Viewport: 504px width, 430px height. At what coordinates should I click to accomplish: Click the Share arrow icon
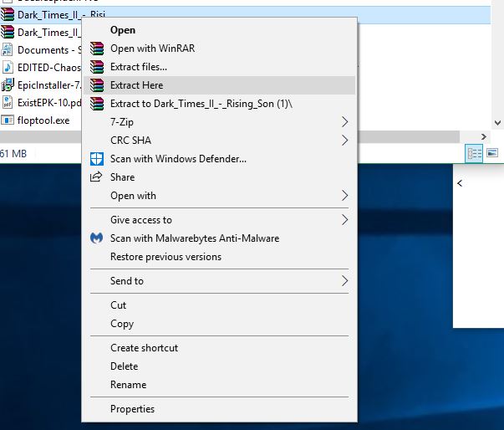[96, 177]
